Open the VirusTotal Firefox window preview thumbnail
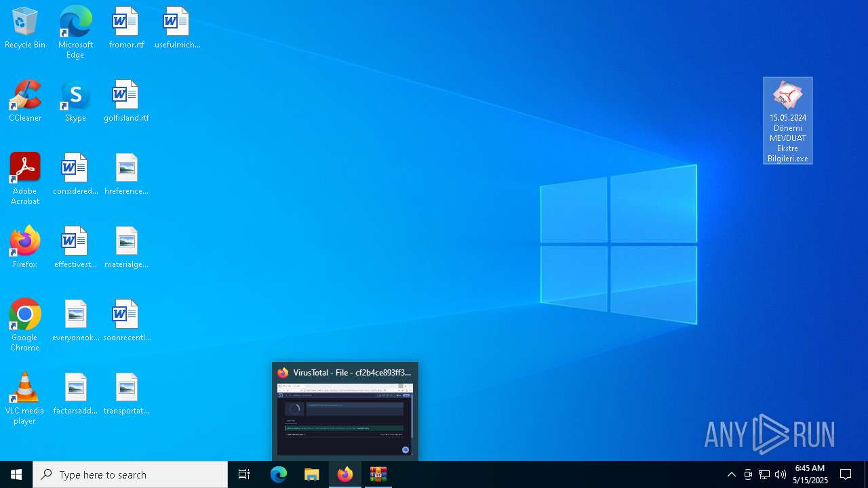868x488 pixels. pos(344,420)
